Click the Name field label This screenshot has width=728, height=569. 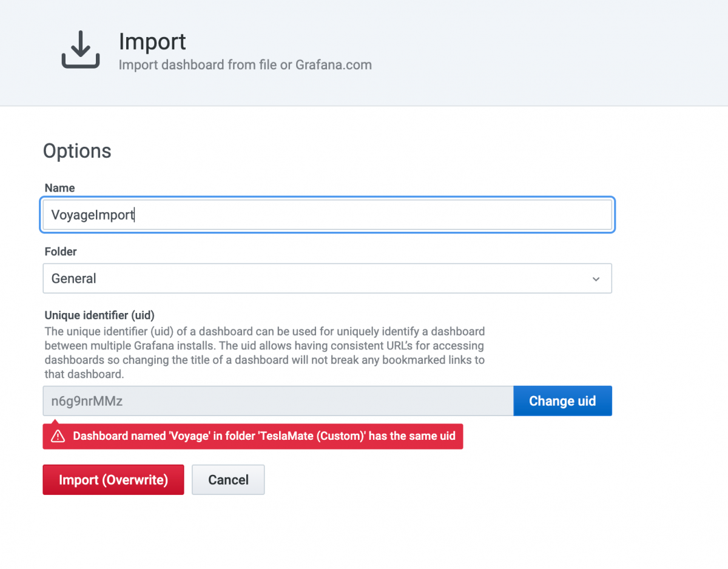click(60, 188)
